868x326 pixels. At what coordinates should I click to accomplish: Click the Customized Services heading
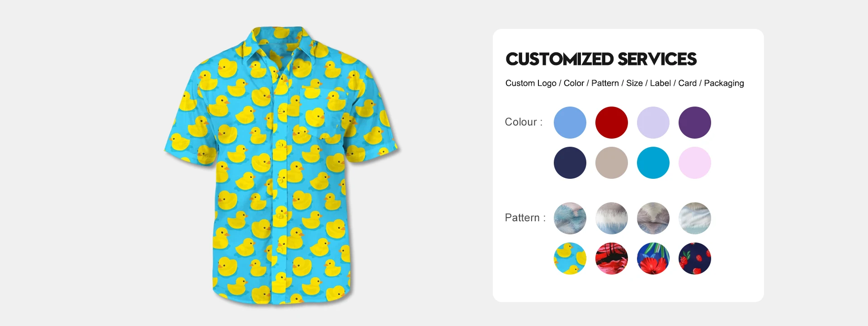click(601, 59)
